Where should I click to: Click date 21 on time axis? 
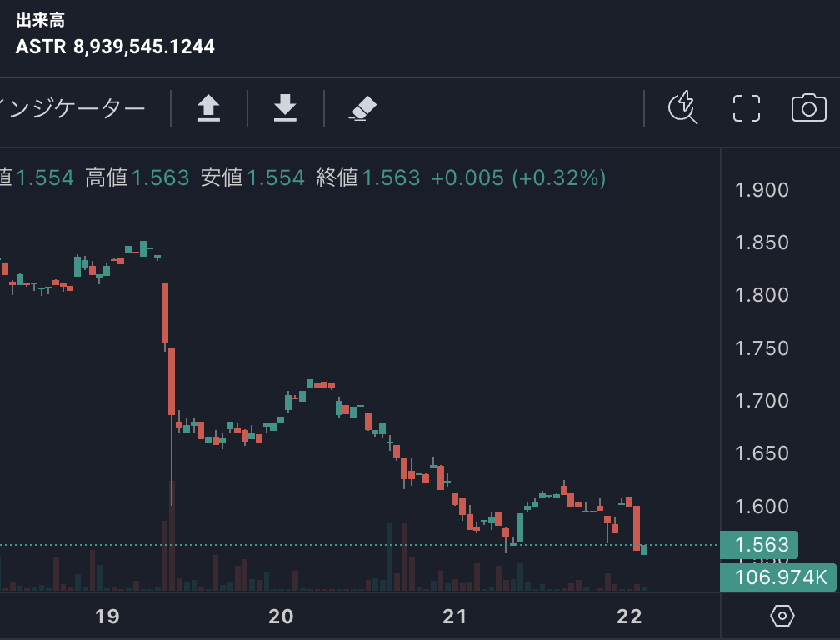point(455,617)
